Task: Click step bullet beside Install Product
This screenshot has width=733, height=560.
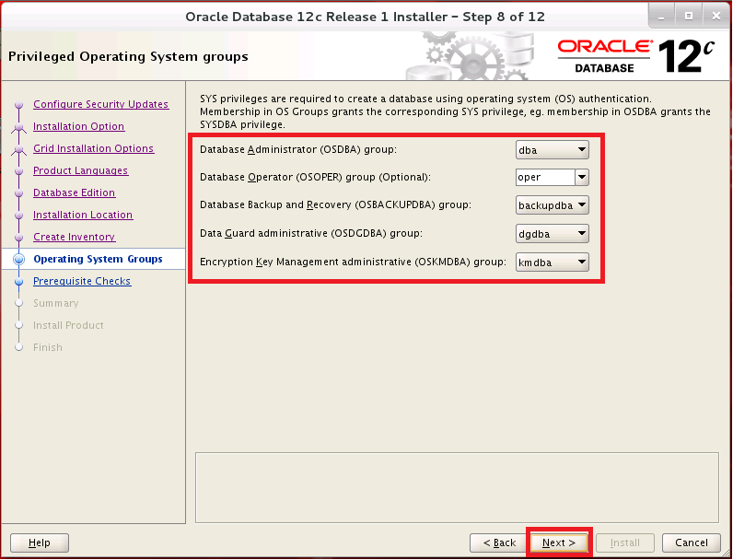Action: (18, 325)
